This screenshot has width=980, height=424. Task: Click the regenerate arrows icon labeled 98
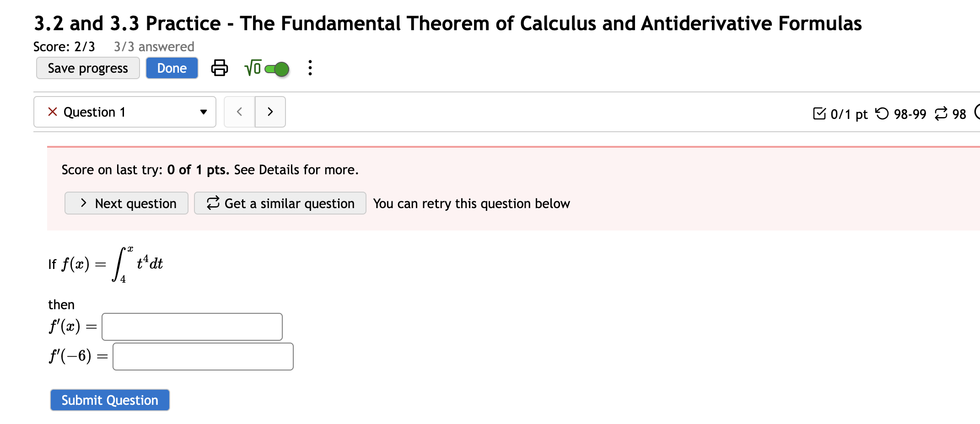point(941,114)
